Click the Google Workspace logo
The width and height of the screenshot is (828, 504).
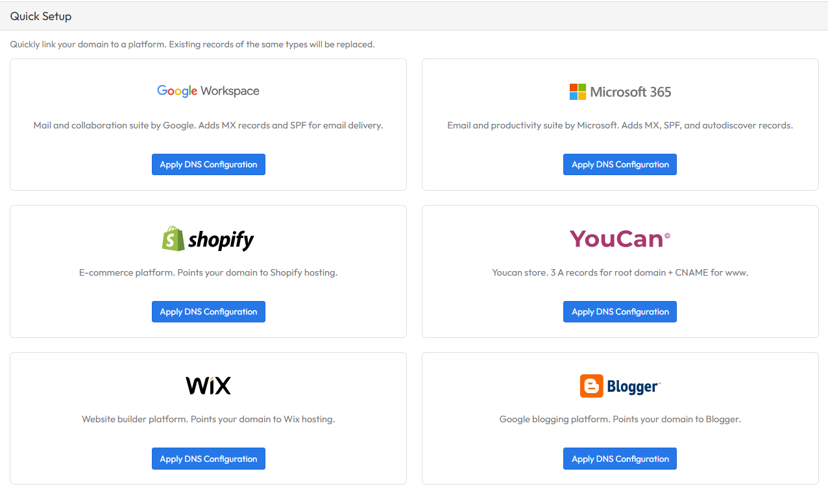pyautogui.click(x=208, y=91)
